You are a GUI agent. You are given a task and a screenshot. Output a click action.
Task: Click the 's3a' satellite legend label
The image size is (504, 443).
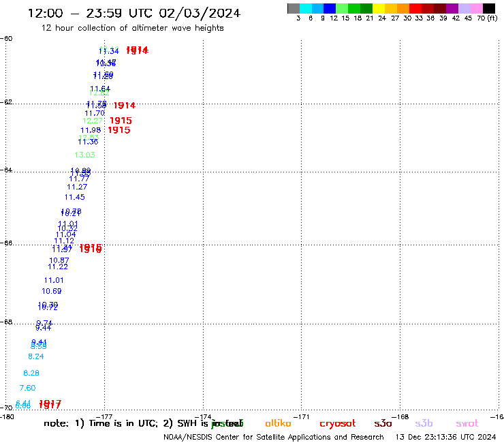pos(383,423)
